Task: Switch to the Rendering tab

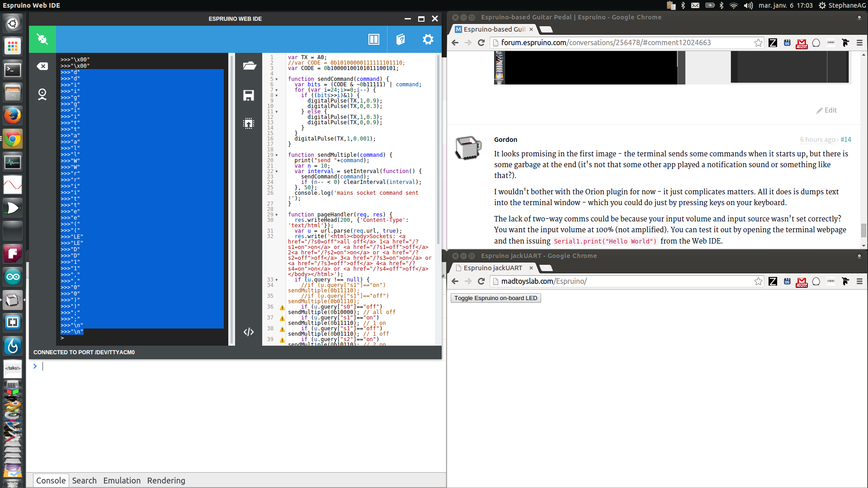Action: click(166, 480)
